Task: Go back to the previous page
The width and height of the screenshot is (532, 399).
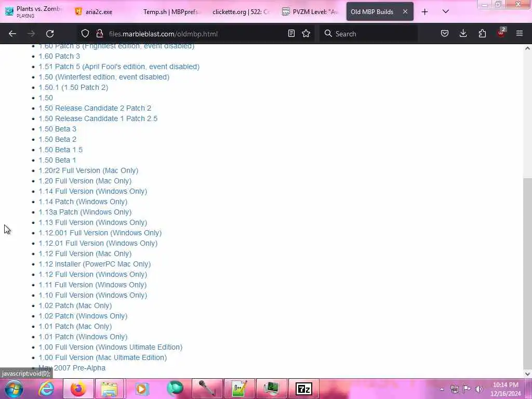Action: click(x=12, y=34)
